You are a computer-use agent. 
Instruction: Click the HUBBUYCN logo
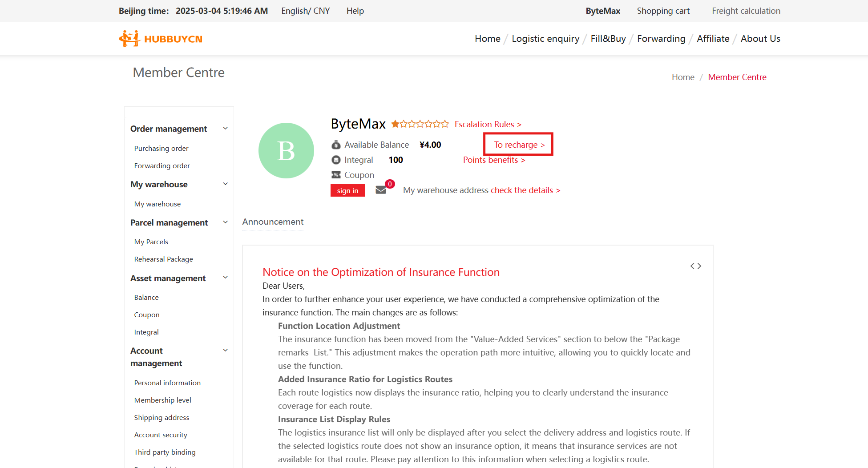(160, 38)
